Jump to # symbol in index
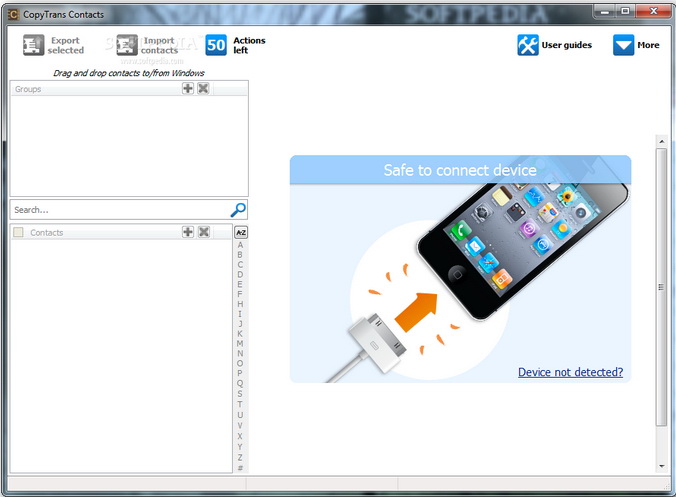 point(240,468)
